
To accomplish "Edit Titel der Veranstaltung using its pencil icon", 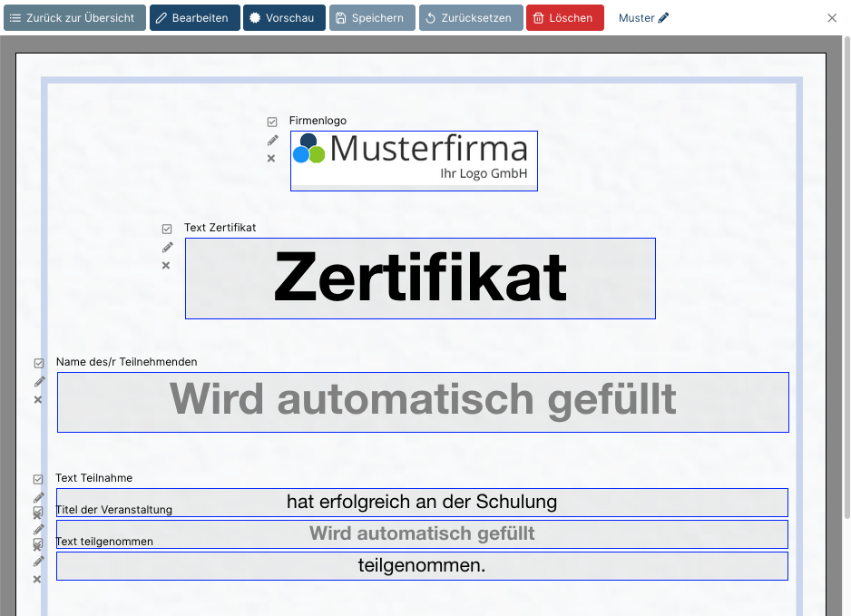I will (38, 531).
